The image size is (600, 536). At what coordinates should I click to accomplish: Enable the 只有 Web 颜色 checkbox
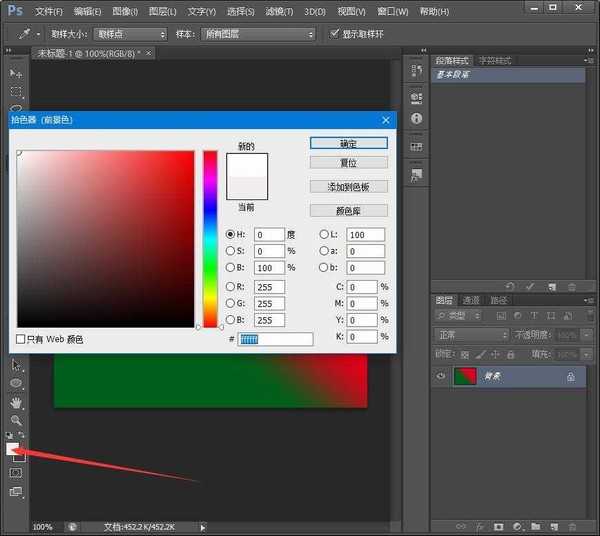click(21, 340)
